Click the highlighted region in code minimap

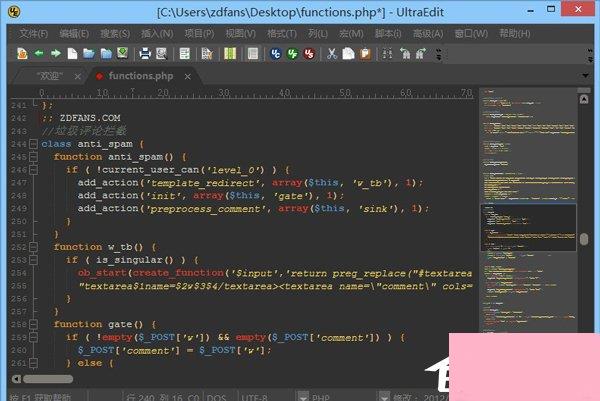(x=528, y=227)
